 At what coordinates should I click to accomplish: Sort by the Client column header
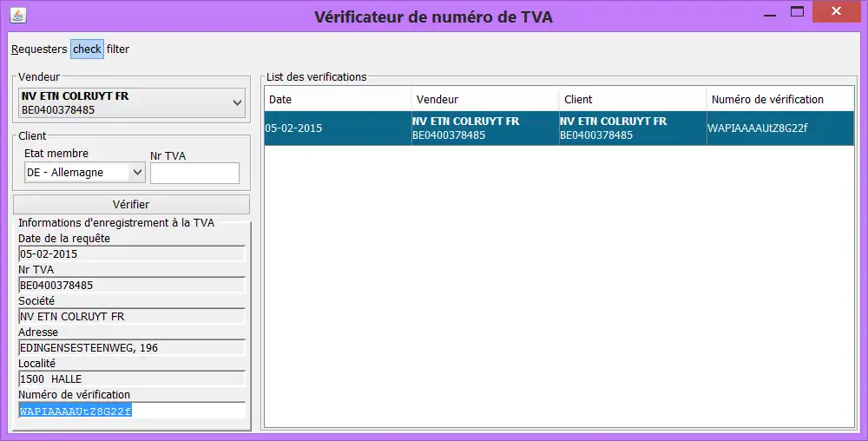633,100
